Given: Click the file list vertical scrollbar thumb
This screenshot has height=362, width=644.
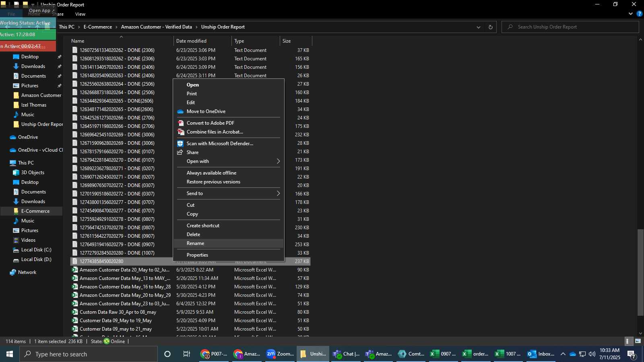Looking at the screenshot, I should (640, 272).
